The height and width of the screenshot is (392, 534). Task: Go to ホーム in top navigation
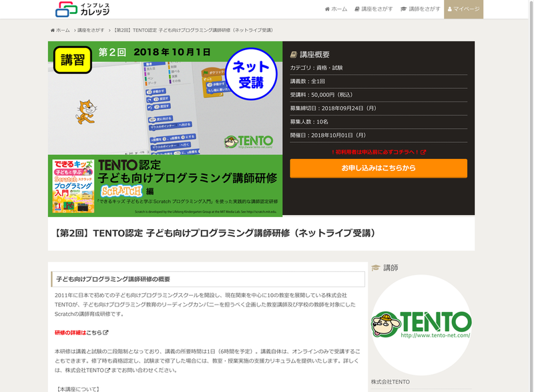[x=336, y=9]
